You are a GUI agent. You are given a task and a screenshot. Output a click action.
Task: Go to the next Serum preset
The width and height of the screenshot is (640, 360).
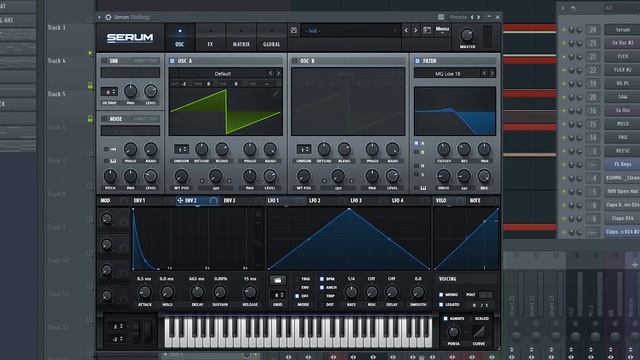pyautogui.click(x=416, y=31)
